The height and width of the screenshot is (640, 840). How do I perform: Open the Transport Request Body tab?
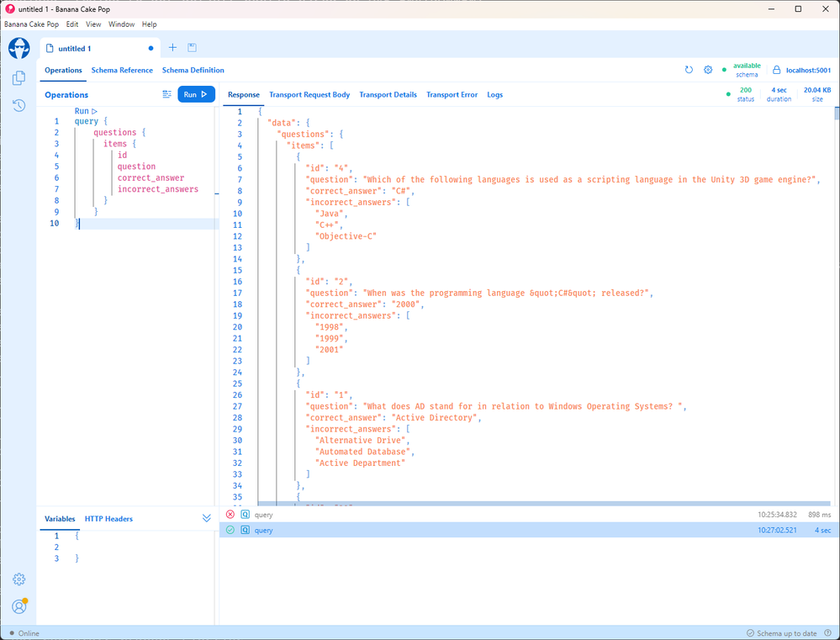coord(309,95)
